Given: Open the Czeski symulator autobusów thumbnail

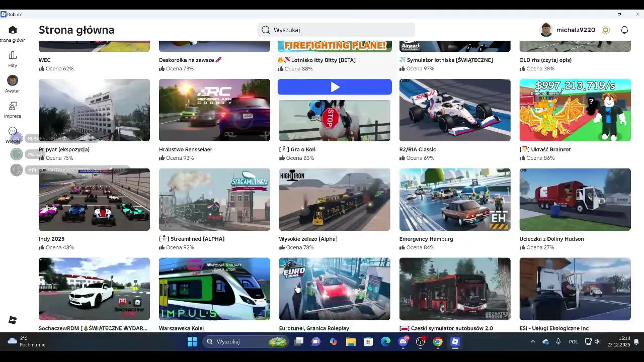Looking at the screenshot, I should point(455,289).
